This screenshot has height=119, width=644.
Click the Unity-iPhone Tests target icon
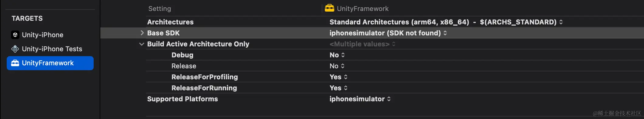tap(15, 49)
